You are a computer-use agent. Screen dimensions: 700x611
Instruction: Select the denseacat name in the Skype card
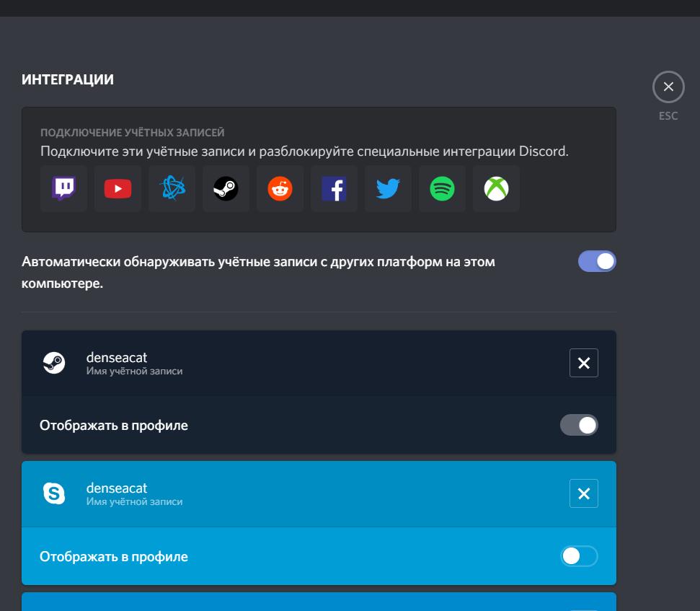tap(117, 488)
